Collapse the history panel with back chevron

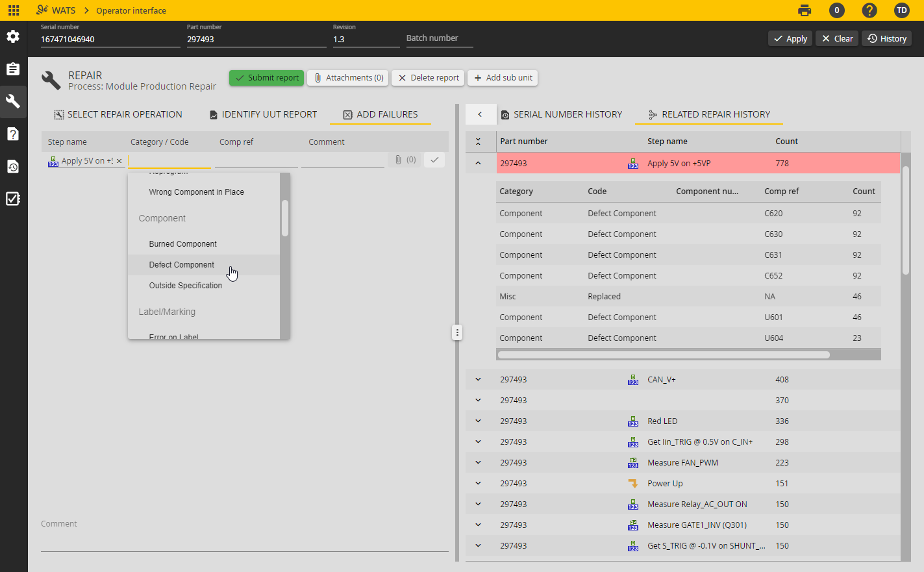481,114
